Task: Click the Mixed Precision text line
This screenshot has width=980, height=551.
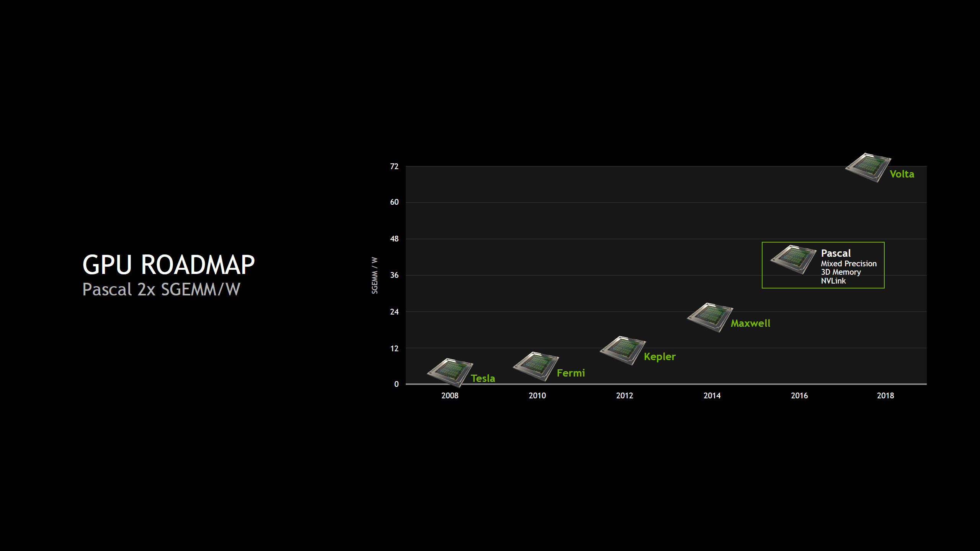Action: pos(848,264)
